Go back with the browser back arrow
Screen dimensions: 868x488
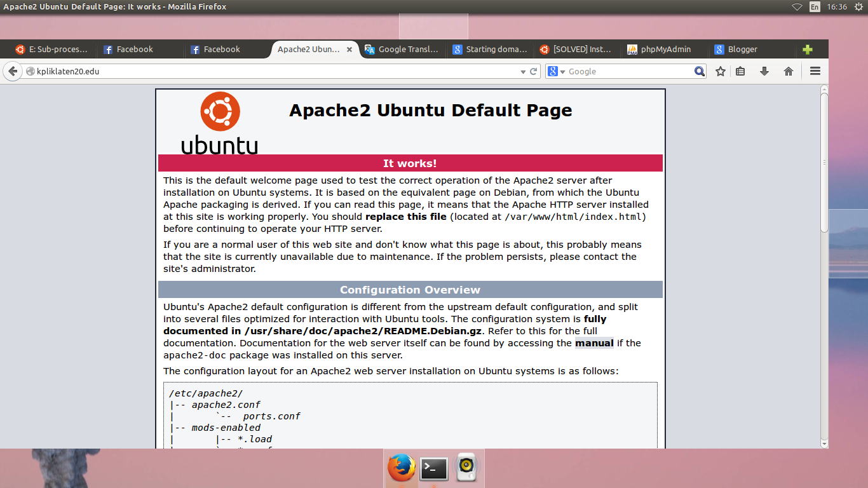pos(12,71)
